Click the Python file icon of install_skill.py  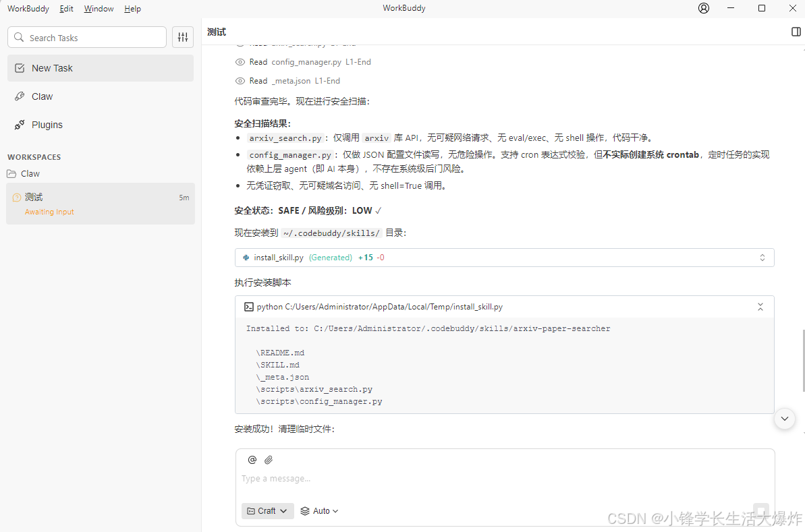[246, 258]
